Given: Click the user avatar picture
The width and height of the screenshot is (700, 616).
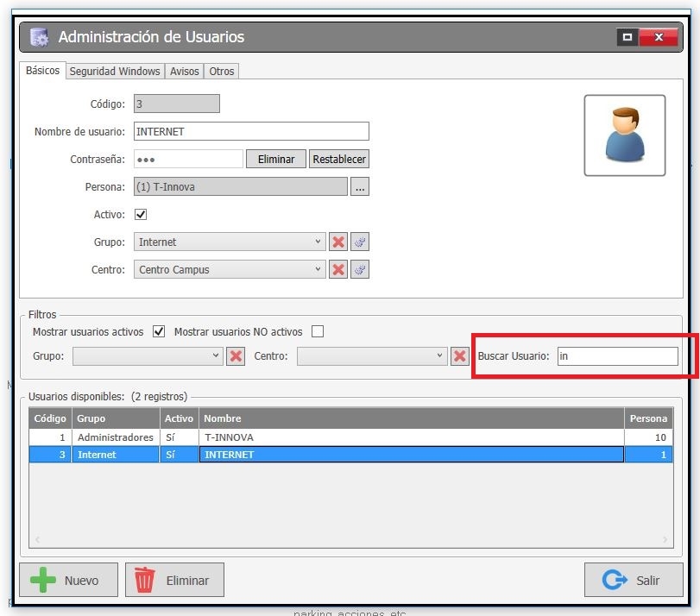Looking at the screenshot, I should [625, 135].
